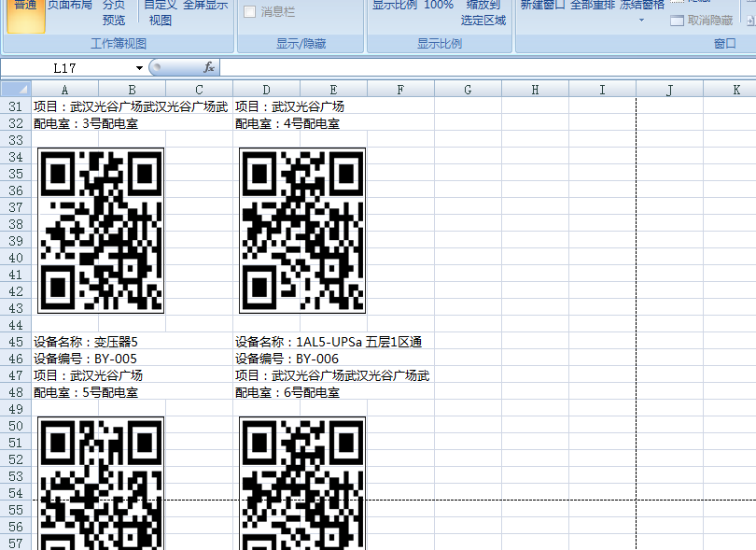Select column I header
The image size is (756, 550).
click(x=602, y=90)
